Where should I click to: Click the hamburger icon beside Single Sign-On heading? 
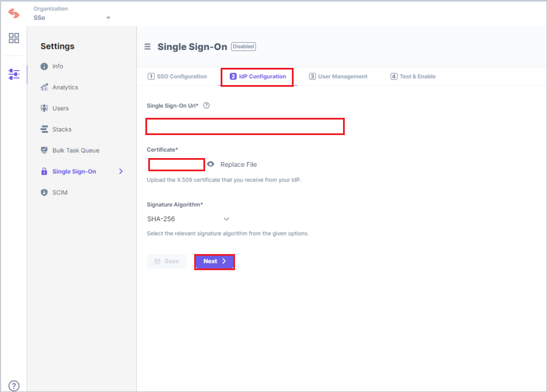point(148,47)
